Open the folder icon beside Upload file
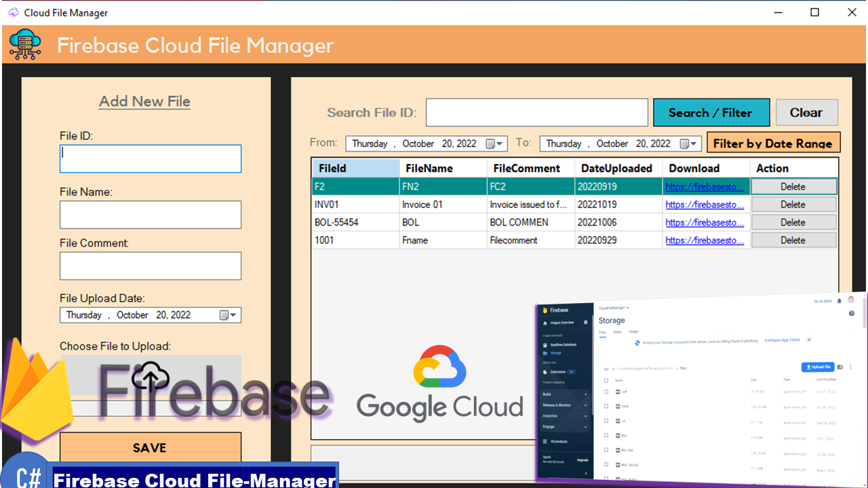This screenshot has height=488, width=868. 840,367
